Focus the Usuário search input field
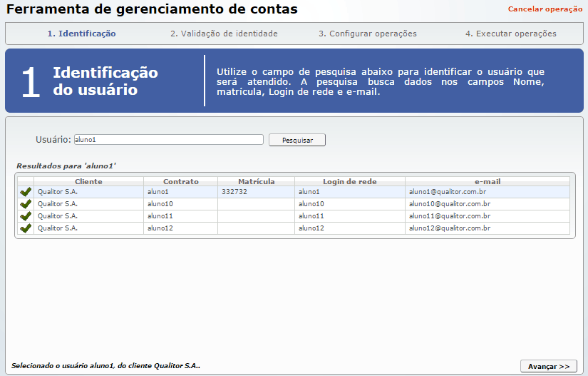The image size is (588, 376). click(x=168, y=140)
